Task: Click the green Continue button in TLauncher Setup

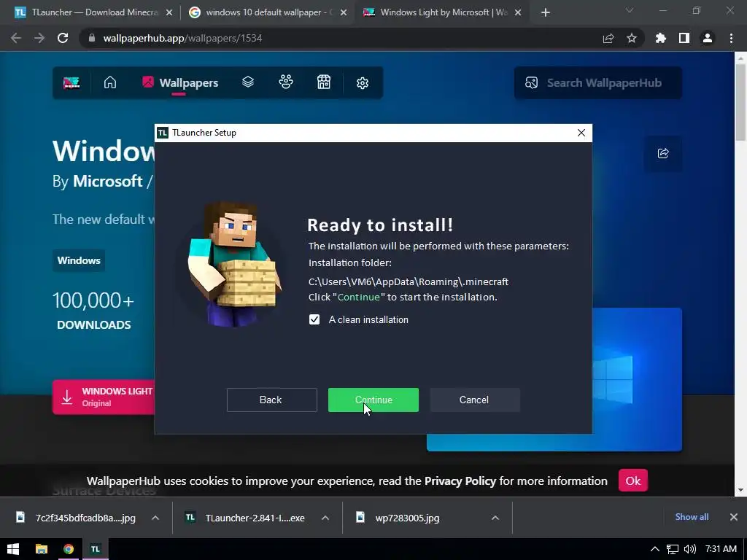Action: coord(373,400)
